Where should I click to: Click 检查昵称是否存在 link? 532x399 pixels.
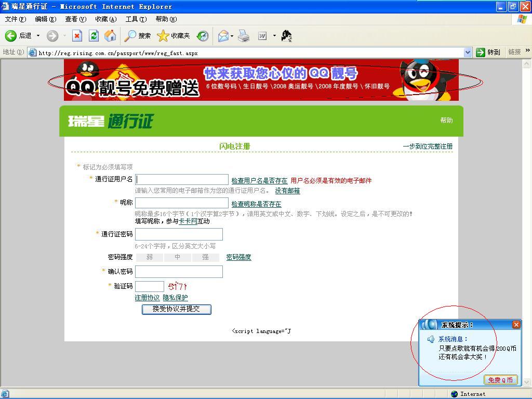pyautogui.click(x=256, y=204)
